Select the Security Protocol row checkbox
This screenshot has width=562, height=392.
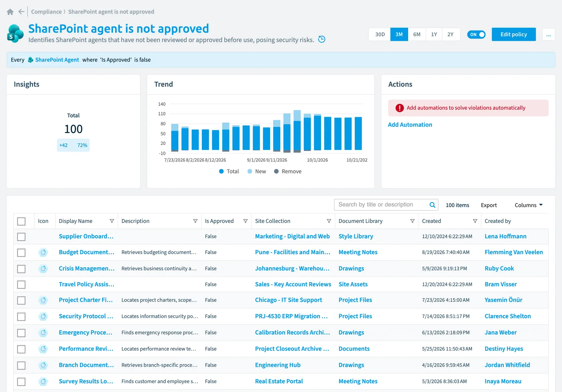point(21,317)
